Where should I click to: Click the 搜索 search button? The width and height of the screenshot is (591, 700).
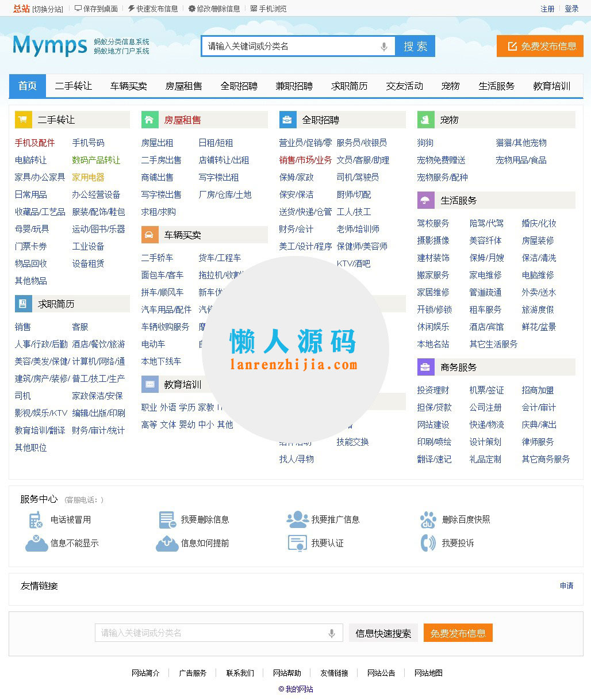pyautogui.click(x=415, y=46)
